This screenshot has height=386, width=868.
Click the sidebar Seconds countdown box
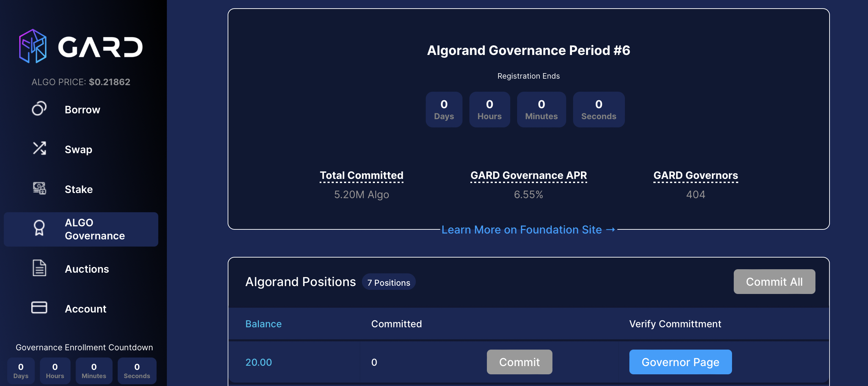tap(137, 371)
